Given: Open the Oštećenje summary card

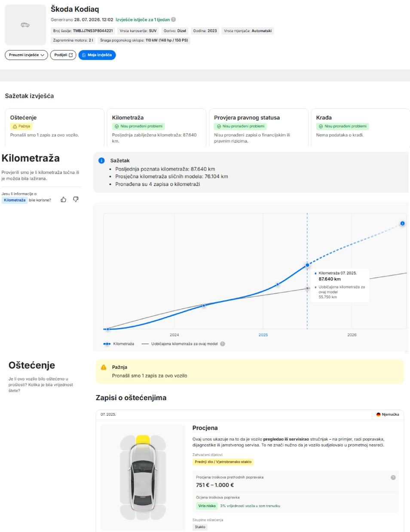Looking at the screenshot, I should pos(55,128).
